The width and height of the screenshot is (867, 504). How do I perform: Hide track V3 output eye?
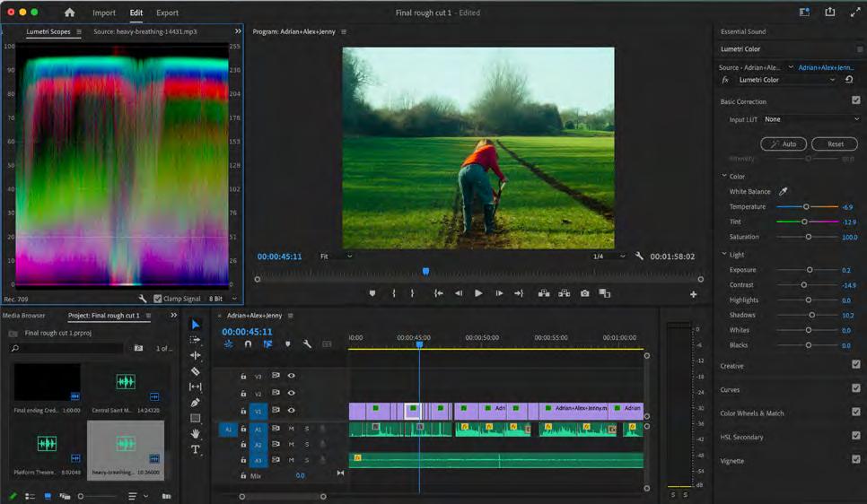point(292,376)
